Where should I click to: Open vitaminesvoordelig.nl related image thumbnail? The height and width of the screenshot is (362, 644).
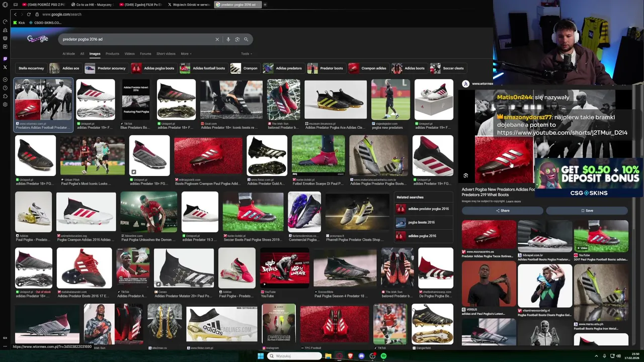click(545, 286)
